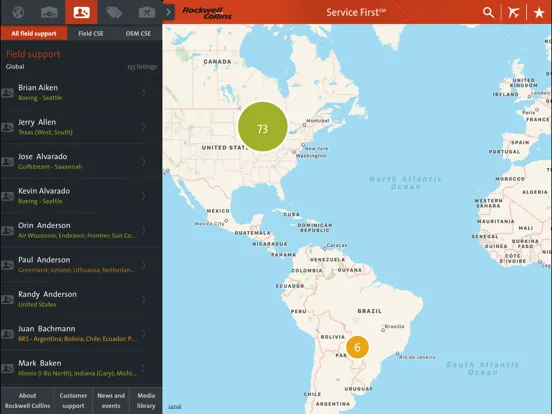Open Jerry Allen contact listing
Screen dimensions: 552x414
pos(81,127)
